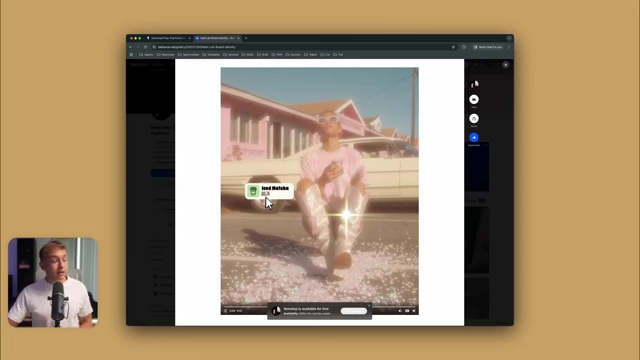Reload the page in Chrome

click(x=145, y=47)
